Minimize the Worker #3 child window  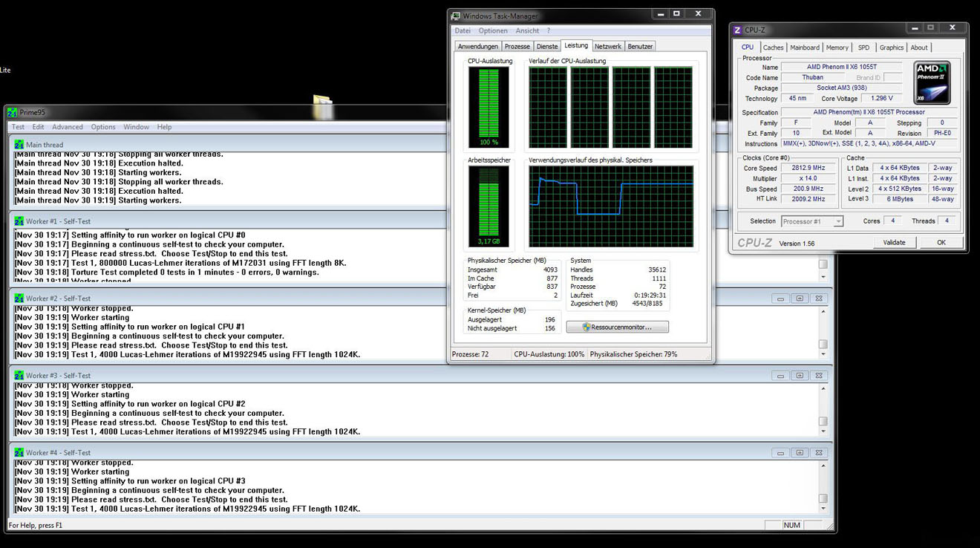pyautogui.click(x=780, y=376)
